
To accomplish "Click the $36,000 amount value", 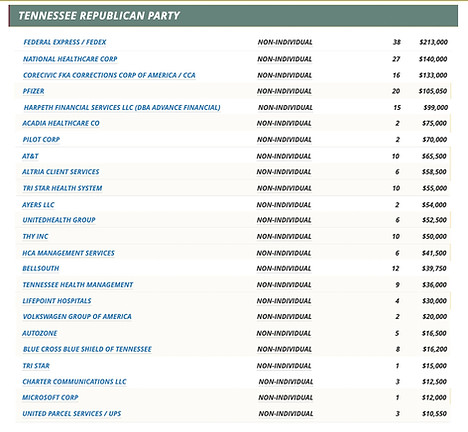I will pyautogui.click(x=434, y=285).
